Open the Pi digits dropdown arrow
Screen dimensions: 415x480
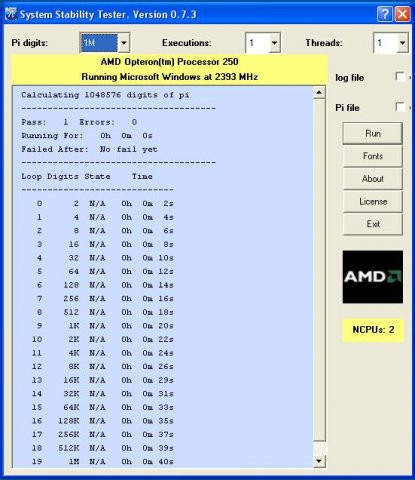124,43
